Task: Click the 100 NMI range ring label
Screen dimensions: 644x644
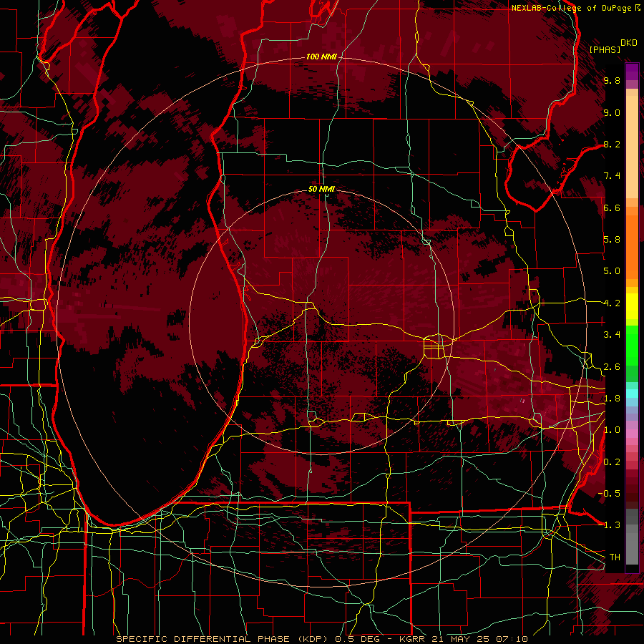Action: [321, 57]
